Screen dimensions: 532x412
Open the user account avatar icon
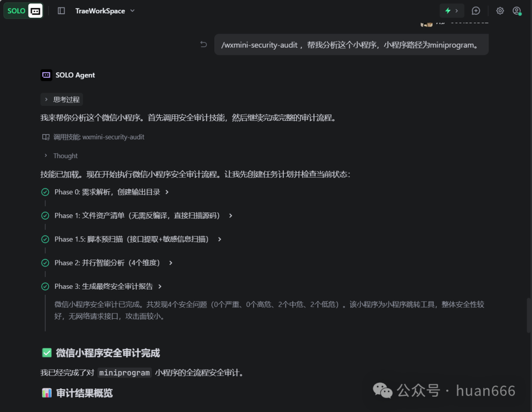click(517, 11)
